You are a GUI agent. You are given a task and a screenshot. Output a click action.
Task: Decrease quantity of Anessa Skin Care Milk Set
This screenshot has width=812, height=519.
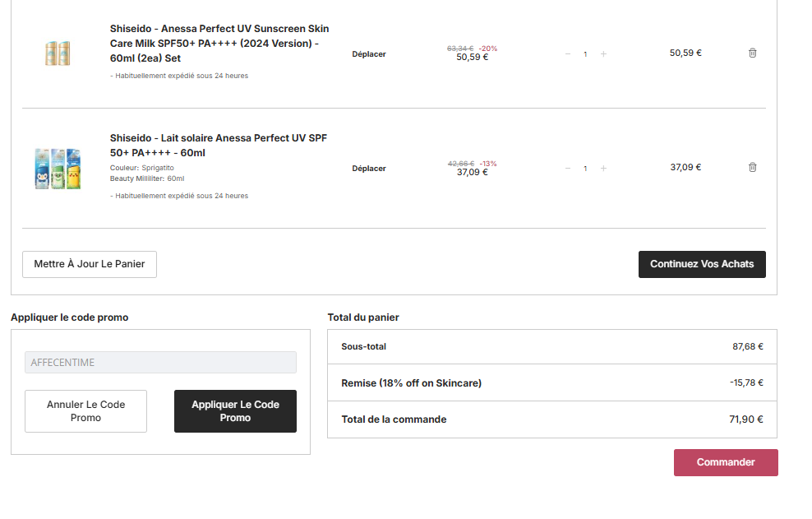pyautogui.click(x=568, y=54)
